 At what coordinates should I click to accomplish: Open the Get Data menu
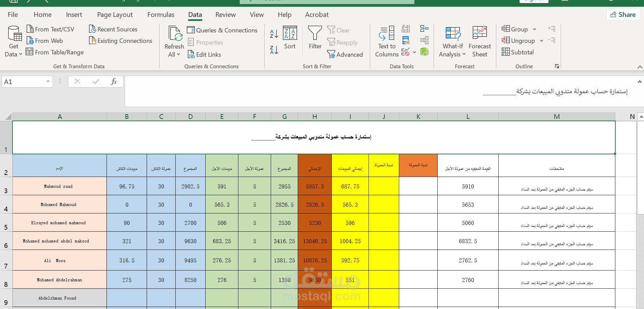tap(13, 41)
